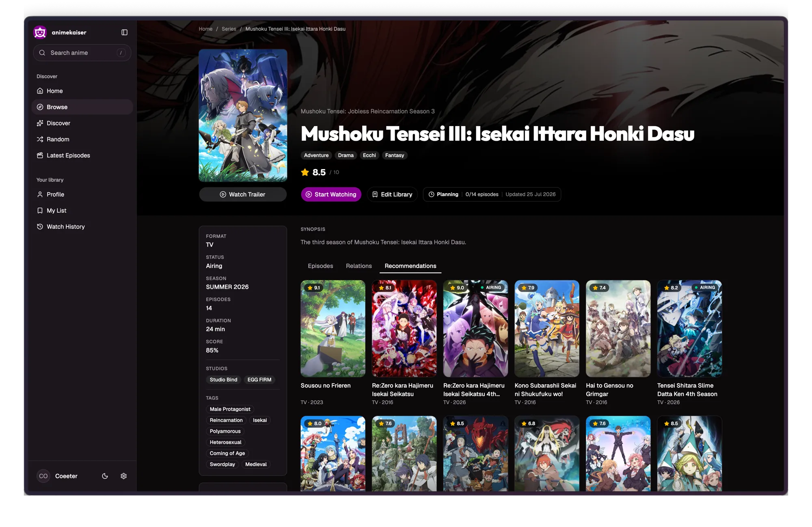Collapse the sidebar panel toggle
This screenshot has height=527, width=812.
(x=124, y=32)
